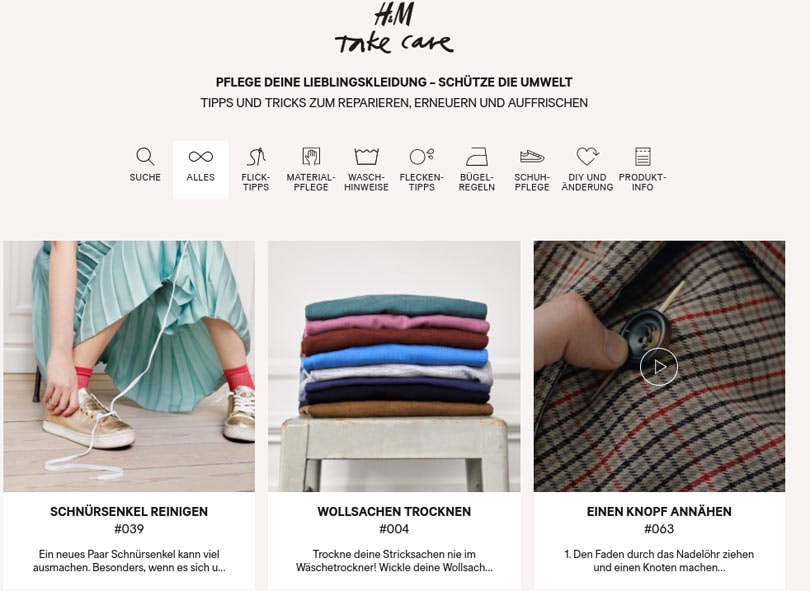Read the Wollsachen #004 description text

coord(394,561)
